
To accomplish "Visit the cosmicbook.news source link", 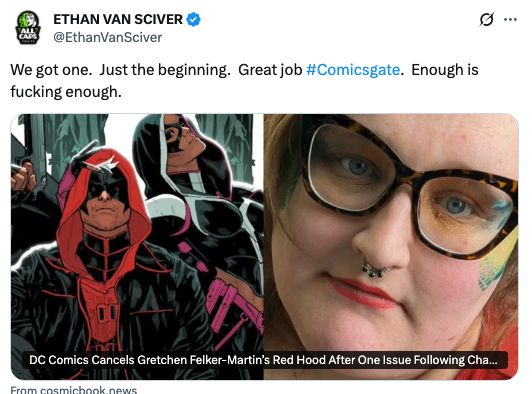I will (74, 390).
